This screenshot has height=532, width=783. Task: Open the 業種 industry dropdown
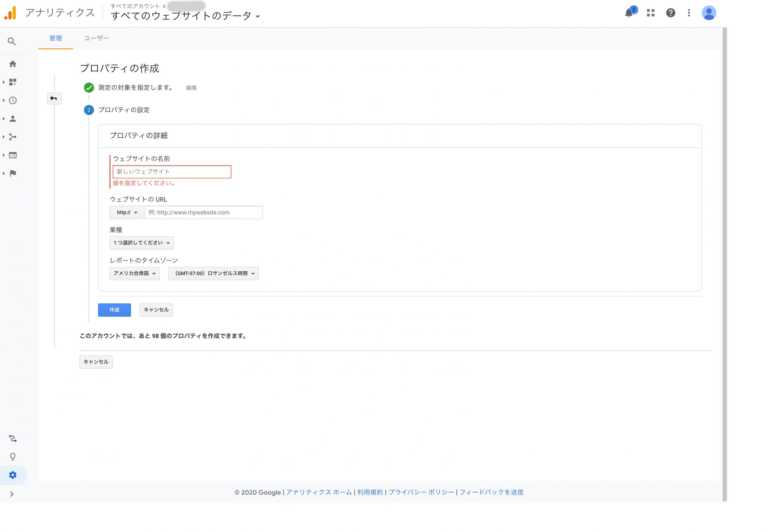point(142,243)
